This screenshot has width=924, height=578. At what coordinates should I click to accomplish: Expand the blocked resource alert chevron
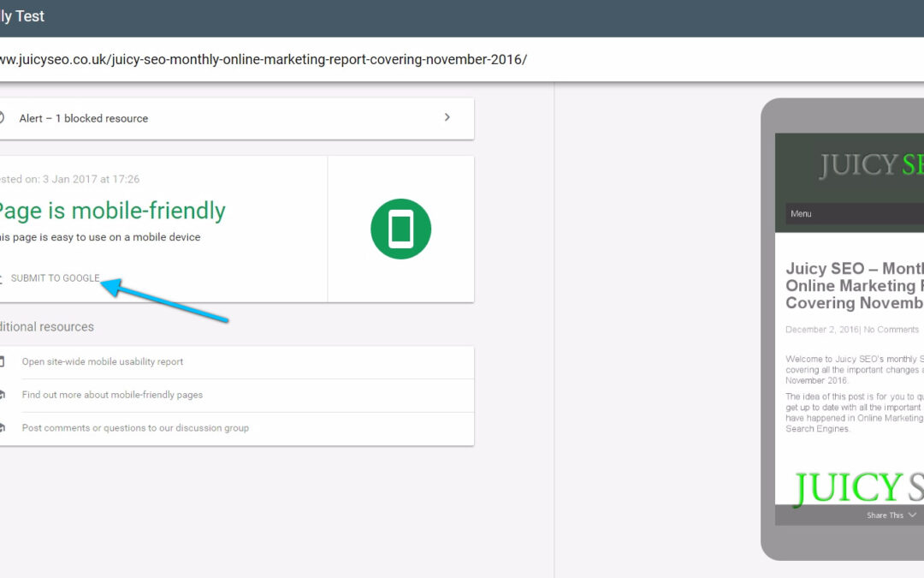pyautogui.click(x=447, y=117)
